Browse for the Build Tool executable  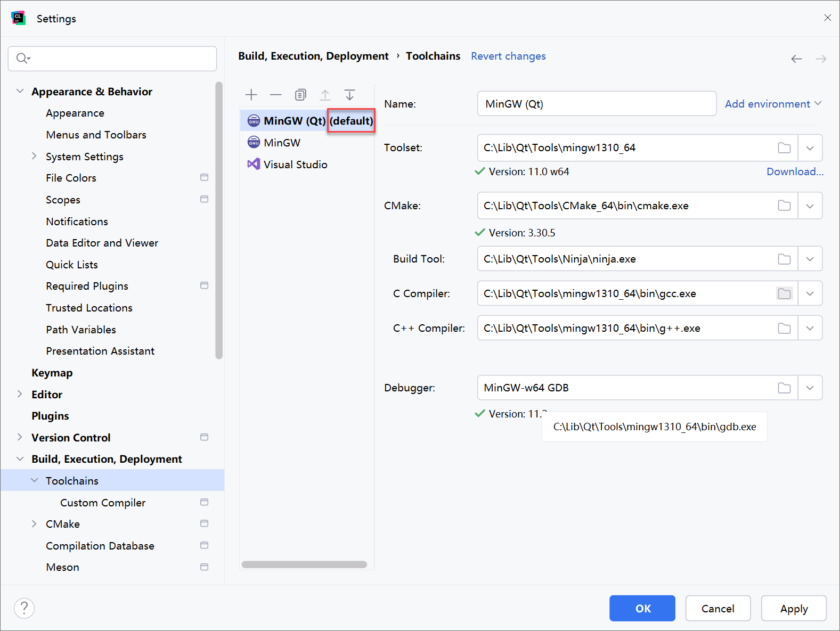[784, 259]
